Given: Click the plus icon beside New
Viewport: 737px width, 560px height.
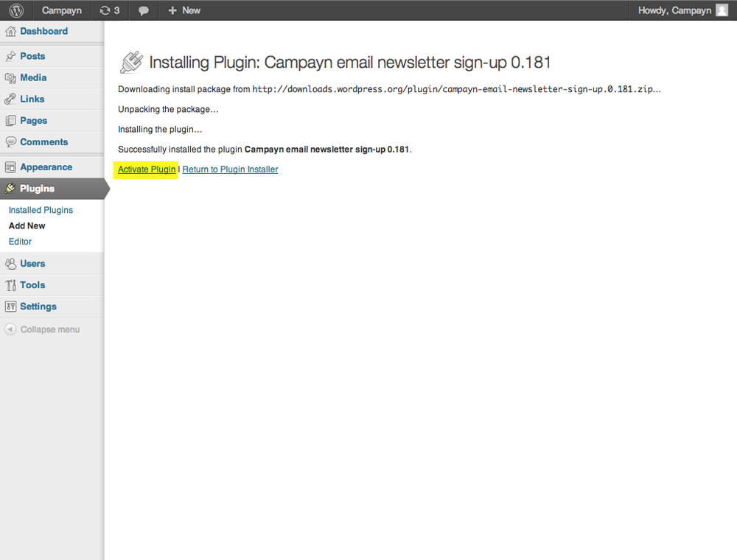Looking at the screenshot, I should tap(172, 10).
